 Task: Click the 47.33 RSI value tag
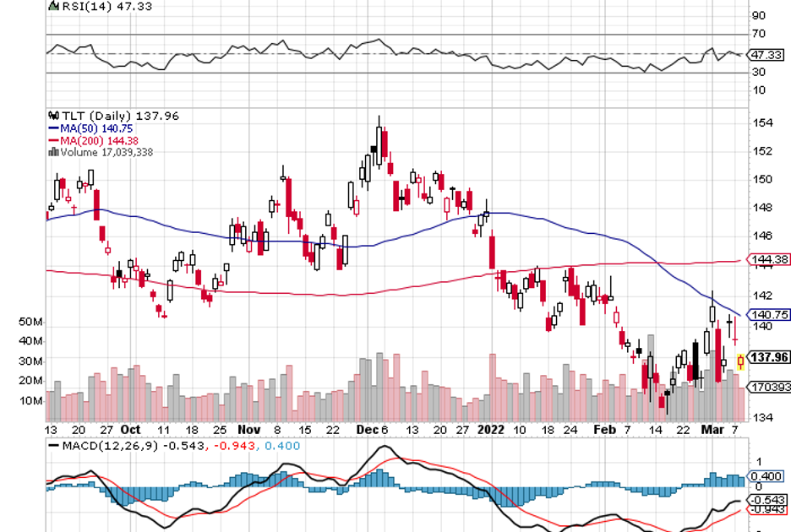766,54
